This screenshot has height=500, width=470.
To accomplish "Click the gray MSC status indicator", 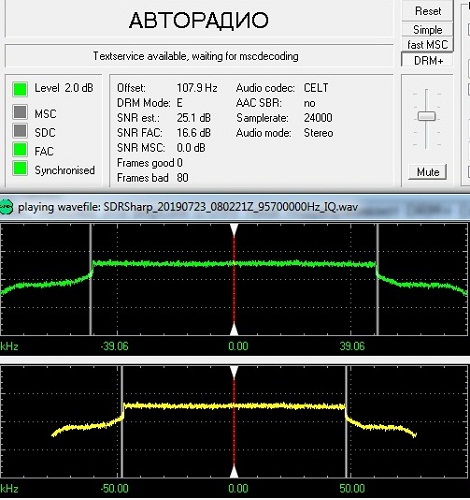I will tap(20, 112).
